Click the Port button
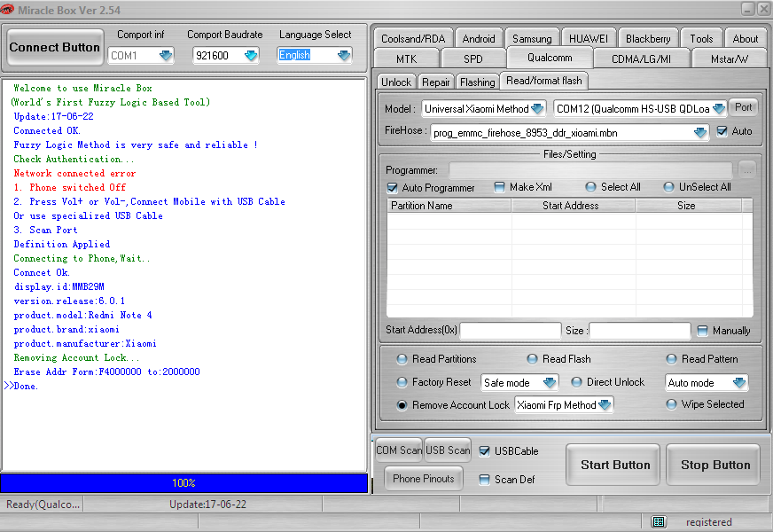 (744, 107)
